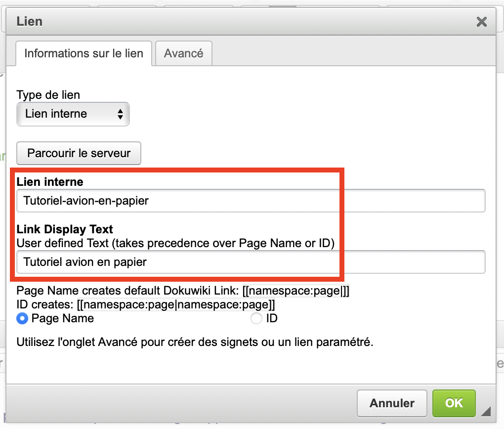Choose the ID radio button
The image size is (504, 429).
coord(256,319)
